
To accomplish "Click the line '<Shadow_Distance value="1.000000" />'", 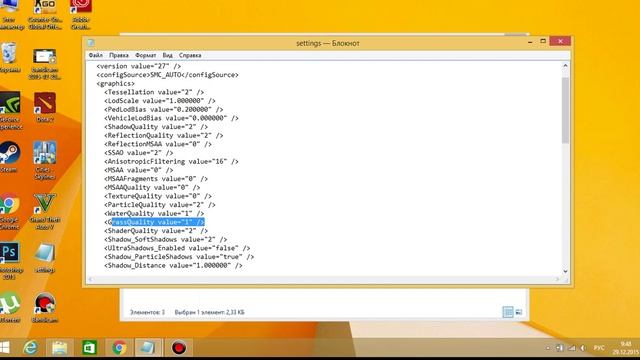I will point(173,266).
